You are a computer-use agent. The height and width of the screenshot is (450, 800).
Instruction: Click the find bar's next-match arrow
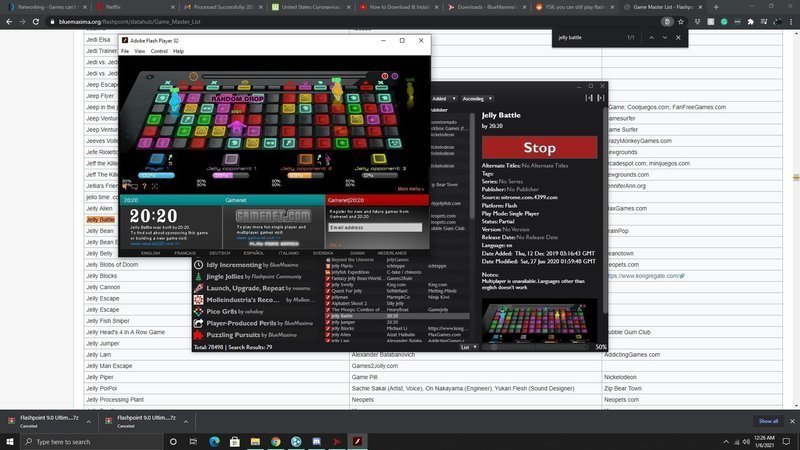coord(664,37)
